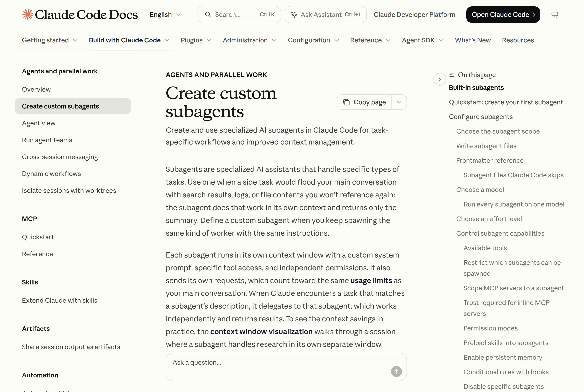Open Dynamic workflows page

[52, 173]
